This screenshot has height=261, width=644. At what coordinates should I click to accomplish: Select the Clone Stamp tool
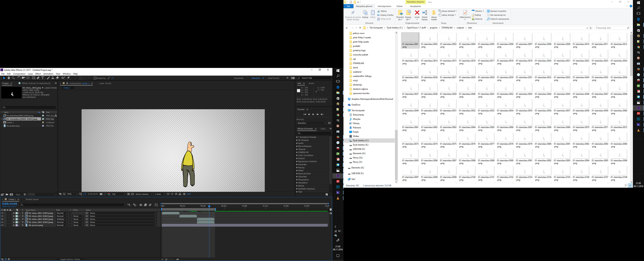click(53, 78)
